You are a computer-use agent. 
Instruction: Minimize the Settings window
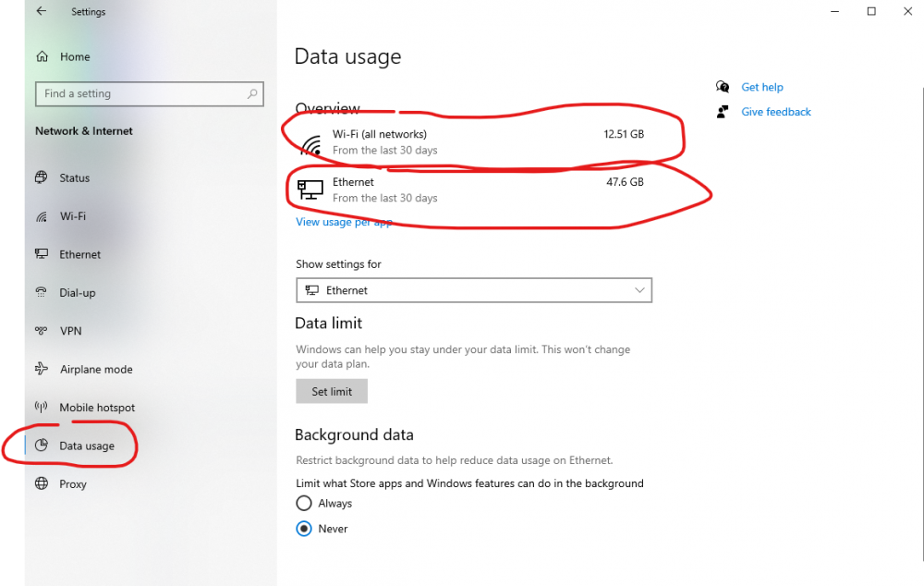point(834,11)
